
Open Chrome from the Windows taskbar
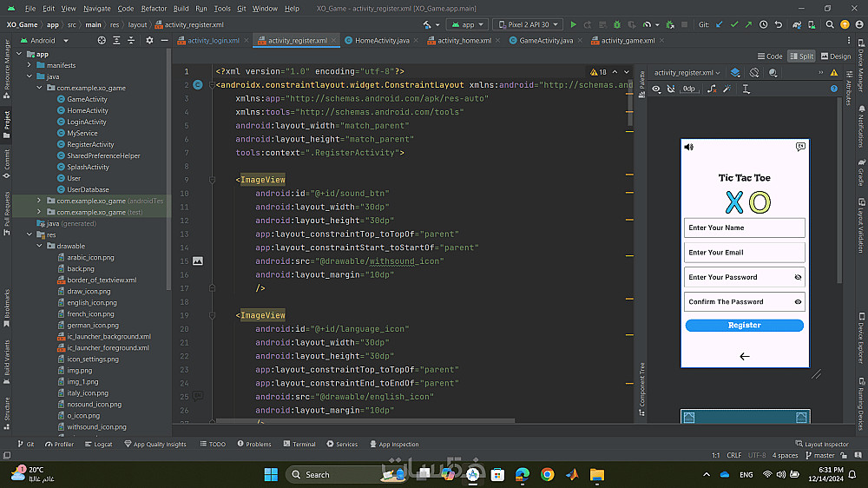click(547, 474)
